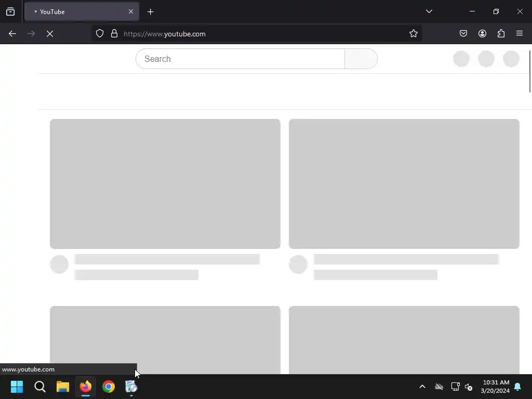
Task: Expand the list all tabs chevron
Action: (429, 11)
